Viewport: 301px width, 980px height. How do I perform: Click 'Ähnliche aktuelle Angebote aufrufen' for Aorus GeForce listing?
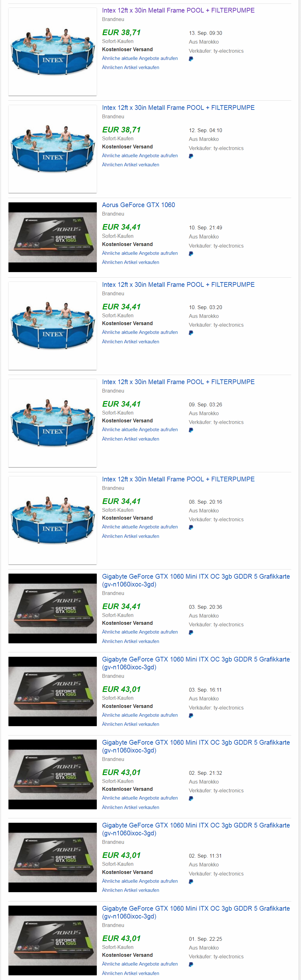140,253
